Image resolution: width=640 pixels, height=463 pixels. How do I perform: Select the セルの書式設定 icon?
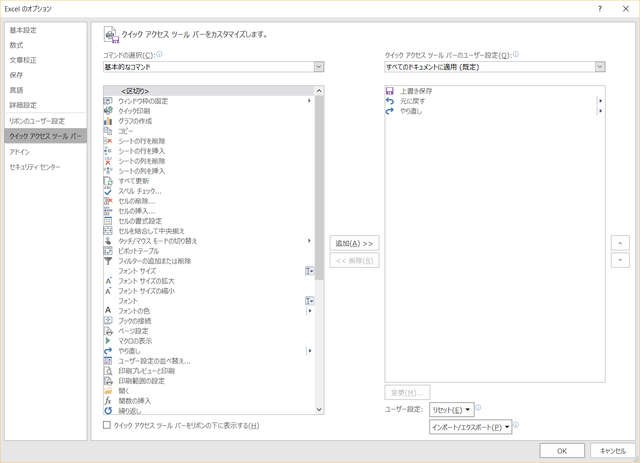[x=108, y=221]
